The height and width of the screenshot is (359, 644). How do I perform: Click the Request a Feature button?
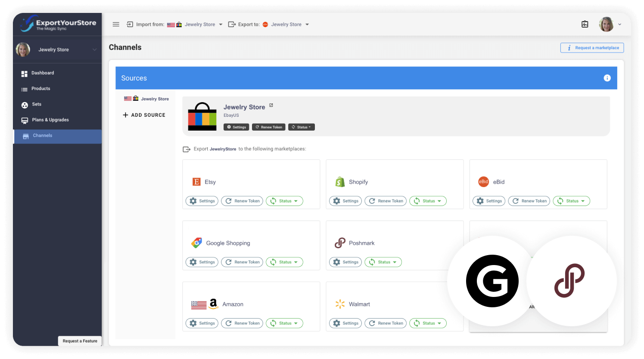click(80, 341)
